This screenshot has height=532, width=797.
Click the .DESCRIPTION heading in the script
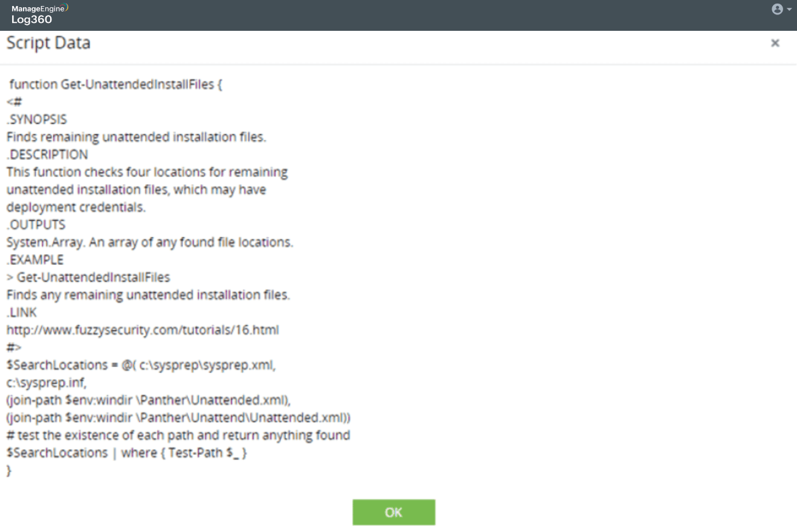point(47,155)
